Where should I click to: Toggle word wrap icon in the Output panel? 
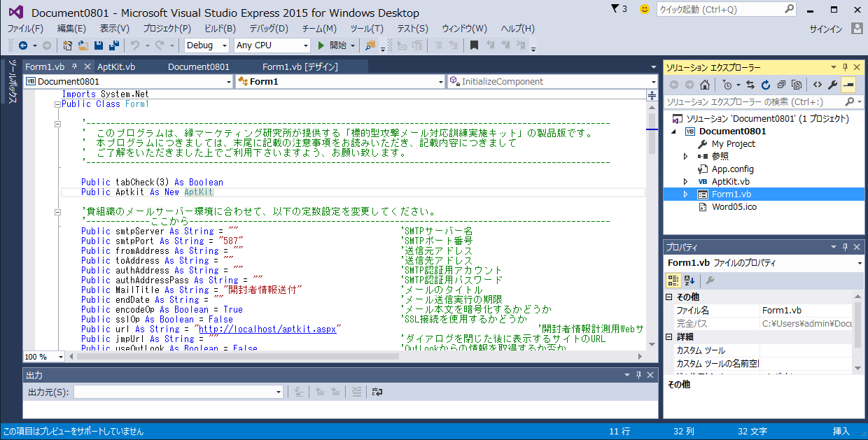(377, 392)
